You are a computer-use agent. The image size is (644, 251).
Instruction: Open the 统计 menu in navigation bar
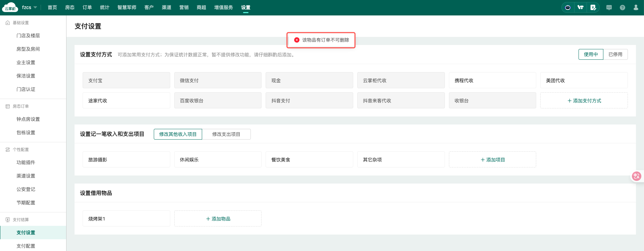tap(105, 7)
